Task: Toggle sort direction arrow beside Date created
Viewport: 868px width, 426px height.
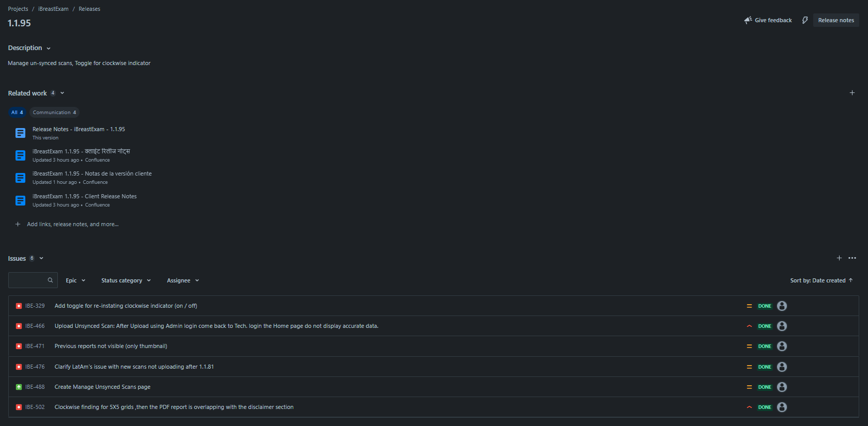Action: click(x=850, y=280)
